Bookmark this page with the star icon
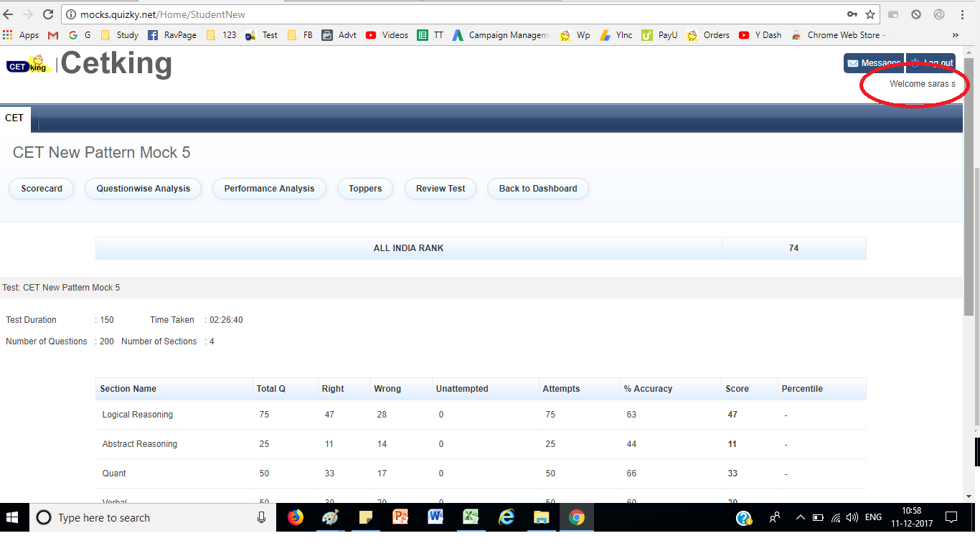 tap(870, 14)
